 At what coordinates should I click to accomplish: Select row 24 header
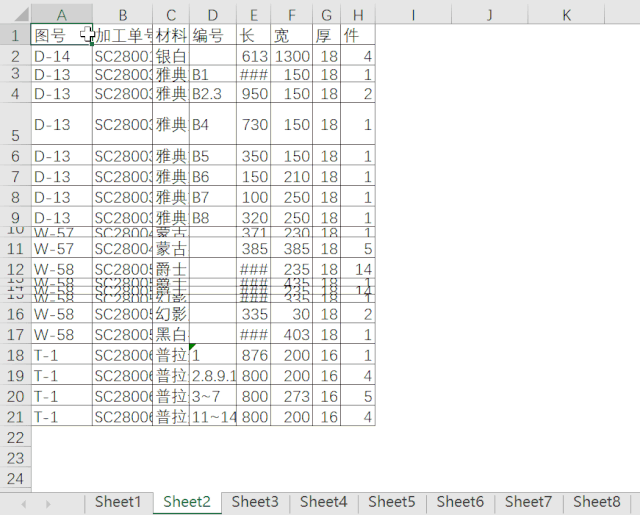16,478
